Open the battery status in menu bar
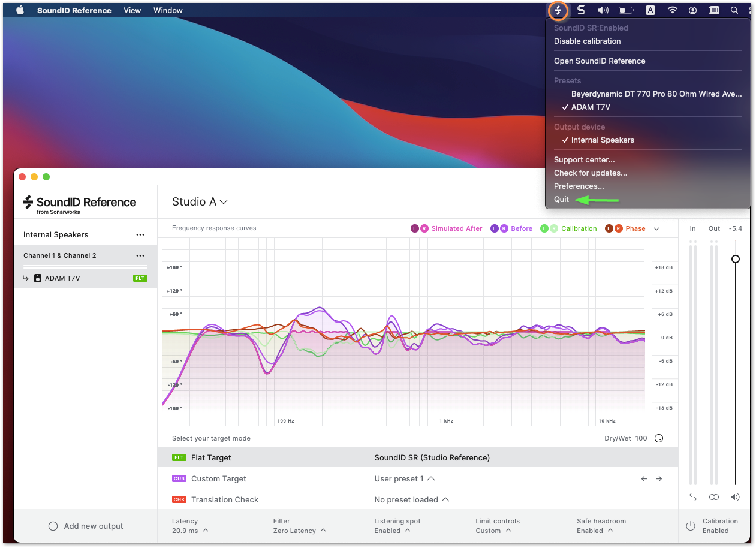 point(627,10)
